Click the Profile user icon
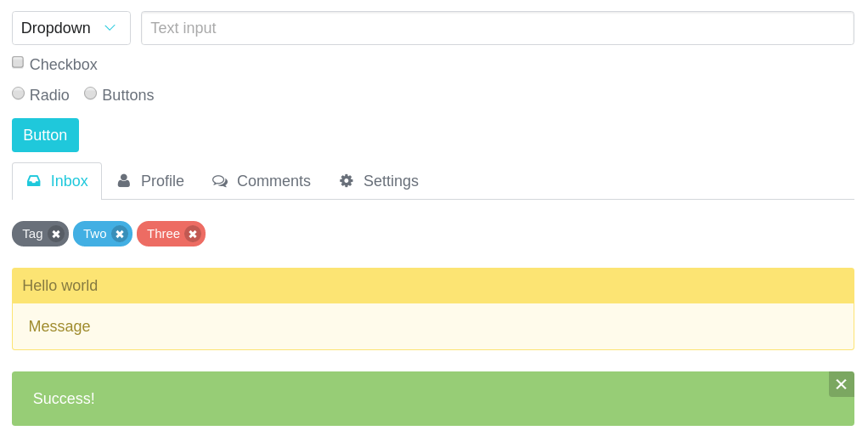 (x=124, y=181)
